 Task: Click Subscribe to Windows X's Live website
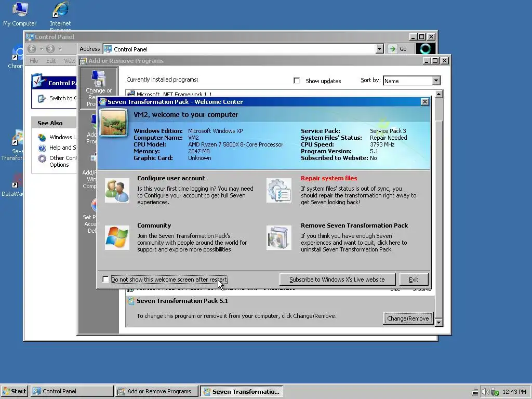pos(337,280)
